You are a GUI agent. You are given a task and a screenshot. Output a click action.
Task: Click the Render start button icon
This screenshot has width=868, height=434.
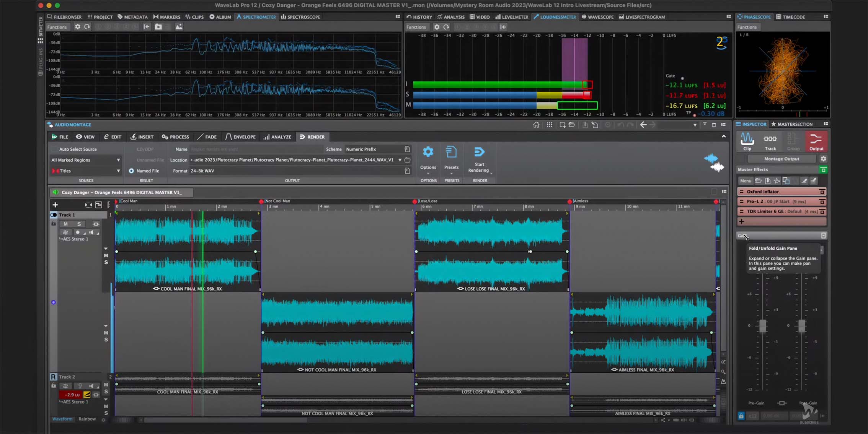(x=480, y=153)
